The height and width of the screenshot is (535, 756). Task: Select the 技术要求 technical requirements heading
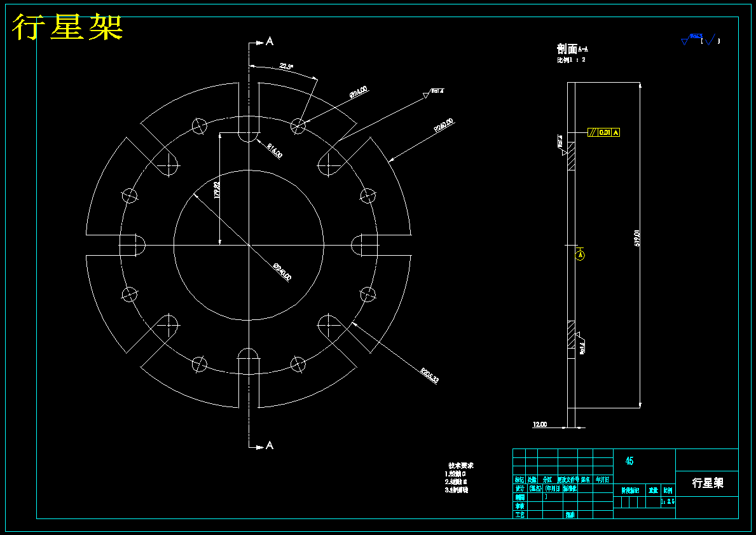tap(461, 466)
